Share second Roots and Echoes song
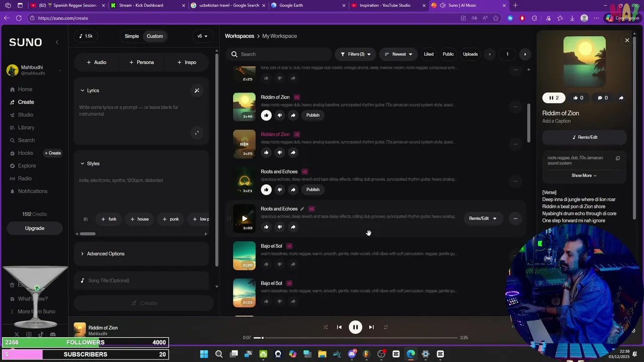This screenshot has height=362, width=644. [x=293, y=227]
